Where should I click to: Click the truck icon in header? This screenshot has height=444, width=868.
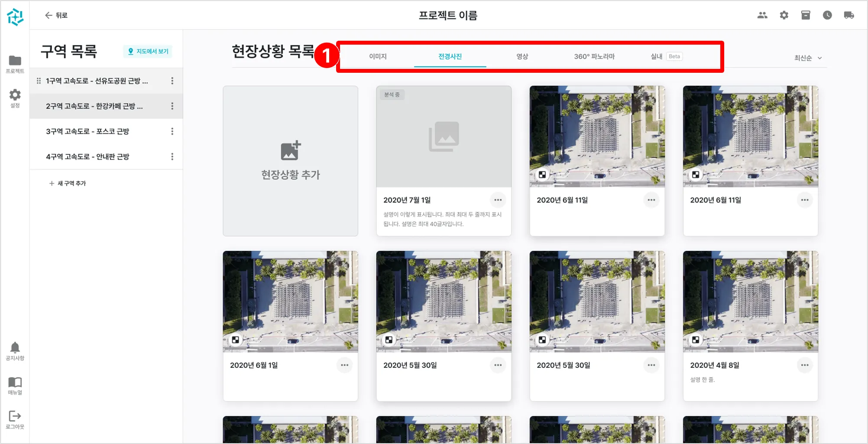[849, 15]
